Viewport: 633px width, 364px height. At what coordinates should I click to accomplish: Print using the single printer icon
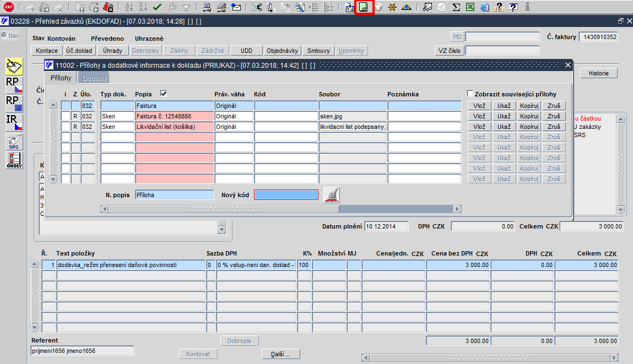click(x=207, y=7)
